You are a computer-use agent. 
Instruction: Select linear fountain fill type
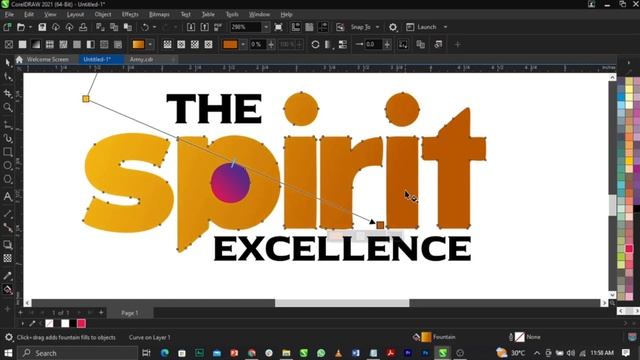click(167, 44)
